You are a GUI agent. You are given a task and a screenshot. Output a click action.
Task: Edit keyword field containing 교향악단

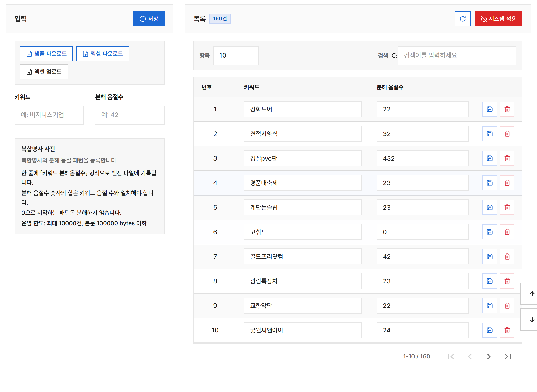click(303, 306)
